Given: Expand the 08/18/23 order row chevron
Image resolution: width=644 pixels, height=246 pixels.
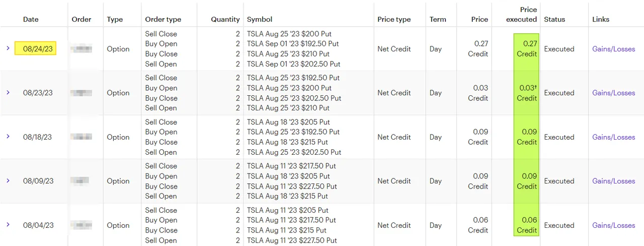Looking at the screenshot, I should tap(8, 137).
